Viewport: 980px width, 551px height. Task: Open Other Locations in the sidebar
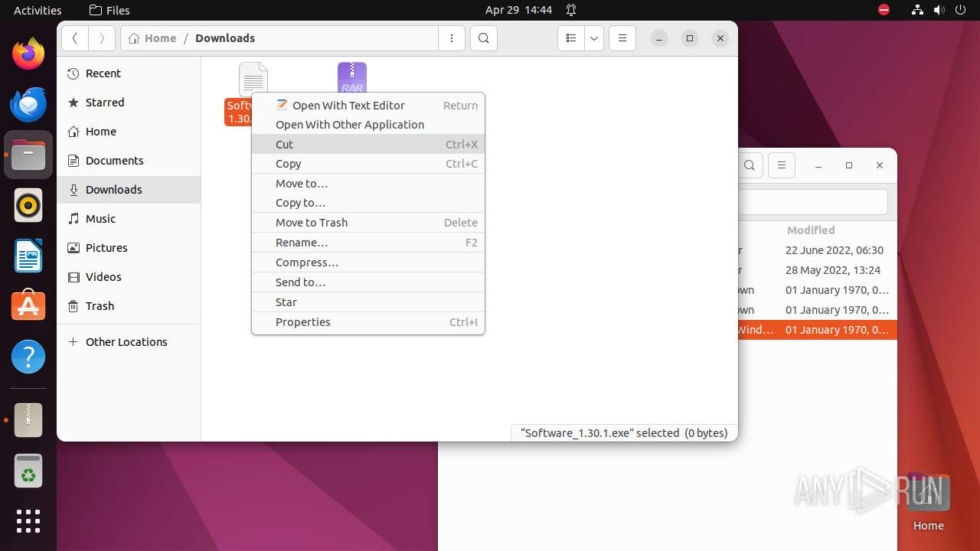129,342
